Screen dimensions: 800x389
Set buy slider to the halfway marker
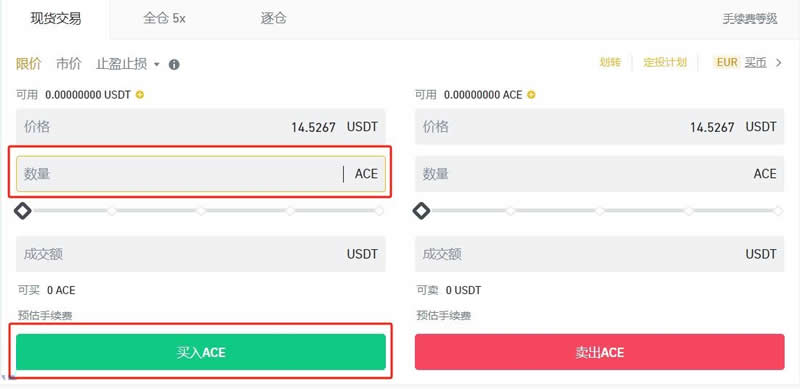(x=201, y=211)
